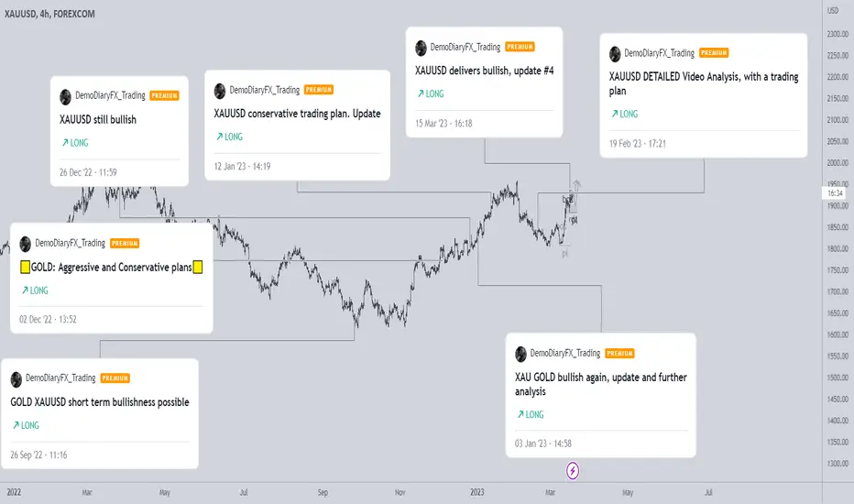Click DemoDiaryFX_Trading author name on 19 Feb card

[659, 53]
